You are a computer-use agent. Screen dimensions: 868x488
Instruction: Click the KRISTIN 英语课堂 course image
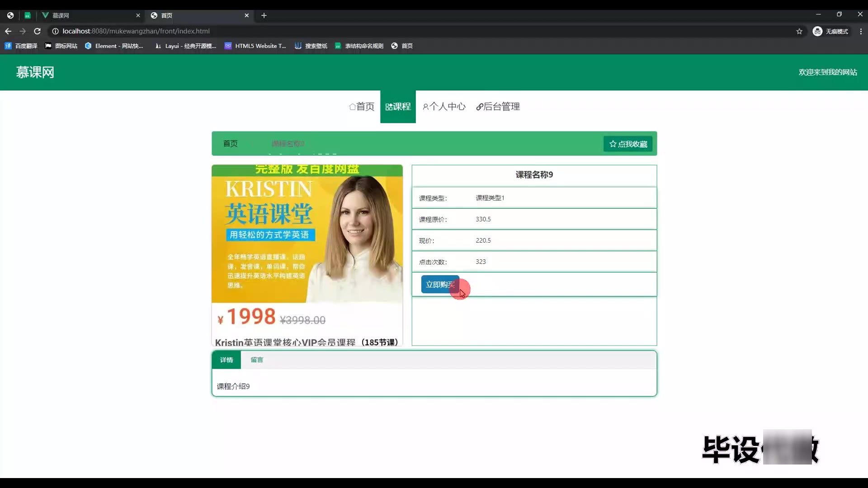[307, 255]
